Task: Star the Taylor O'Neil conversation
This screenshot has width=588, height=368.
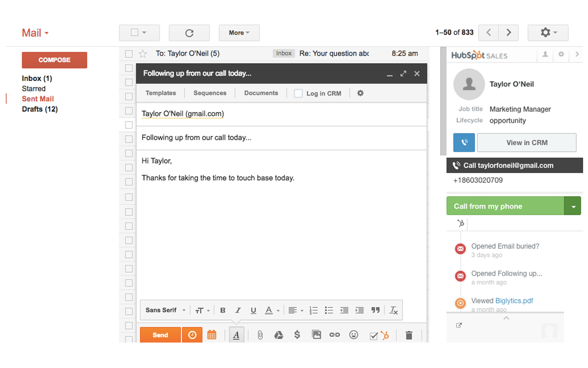Action: tap(143, 54)
